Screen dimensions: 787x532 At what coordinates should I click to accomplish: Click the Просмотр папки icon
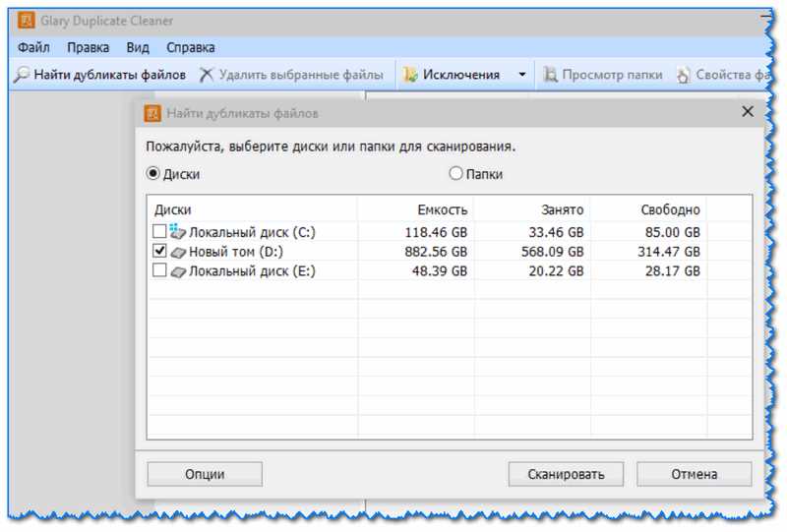(551, 75)
